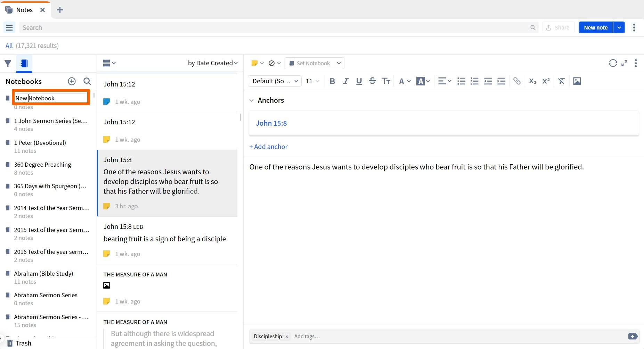Open note indicator style dropdown

[275, 63]
